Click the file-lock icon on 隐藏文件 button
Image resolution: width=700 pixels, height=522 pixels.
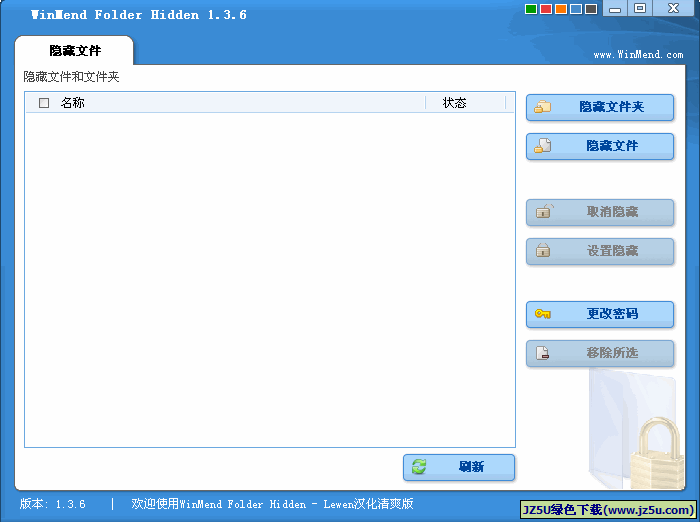pos(542,146)
